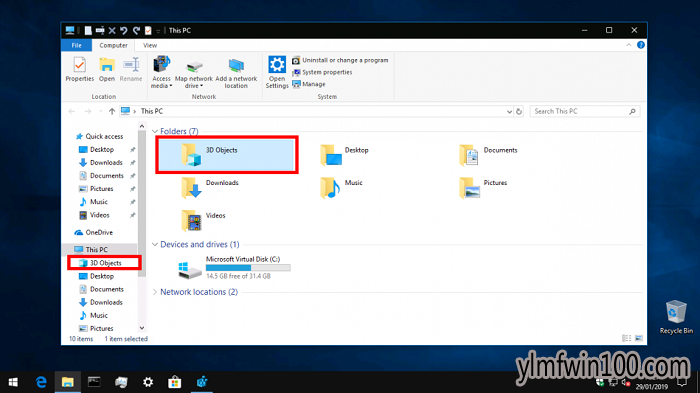Select the Pictures folder in Folders
Image resolution: width=700 pixels, height=393 pixels.
point(483,188)
